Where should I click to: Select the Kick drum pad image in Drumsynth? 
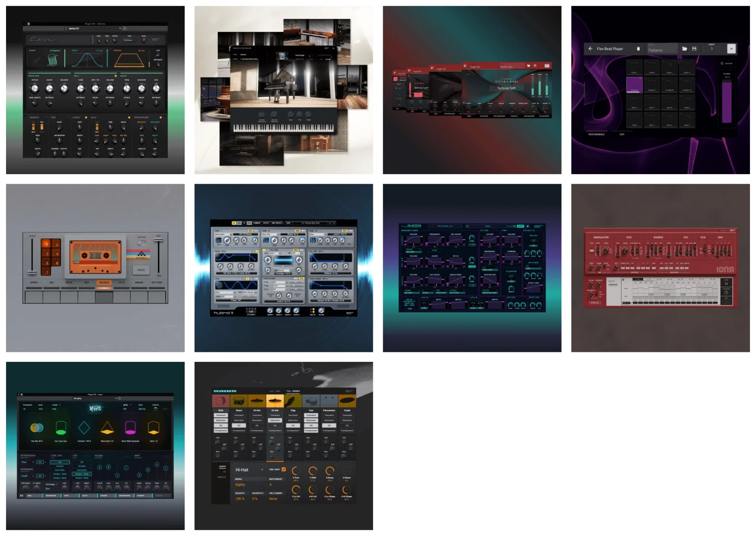pyautogui.click(x=221, y=401)
